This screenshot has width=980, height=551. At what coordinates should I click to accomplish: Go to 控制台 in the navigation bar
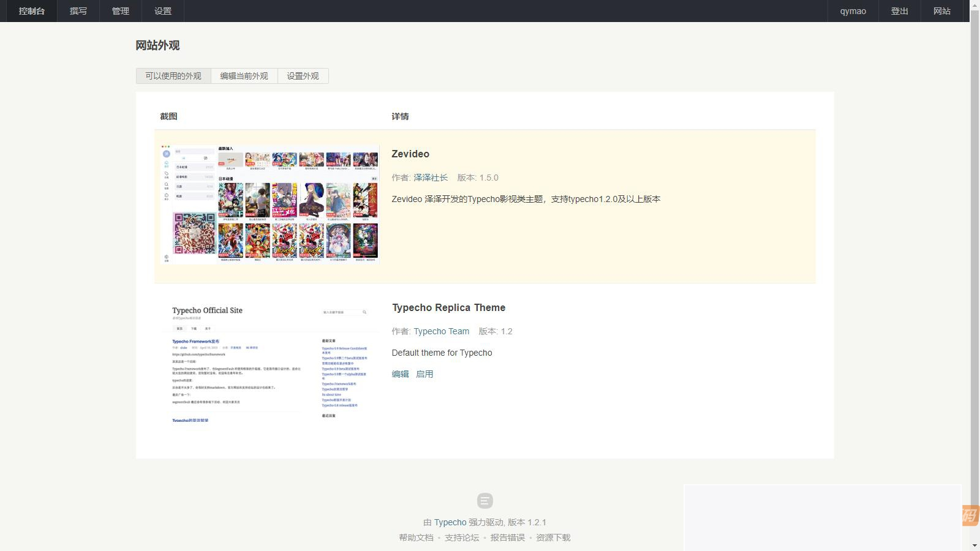[31, 10]
